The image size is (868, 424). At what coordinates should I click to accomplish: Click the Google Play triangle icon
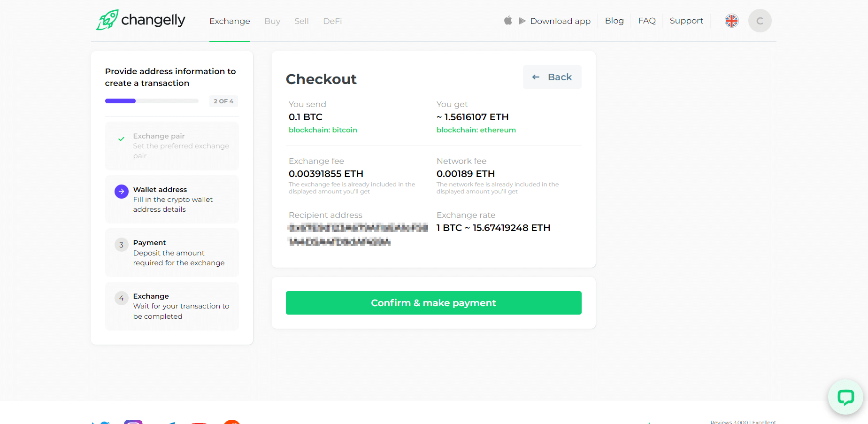coord(522,21)
